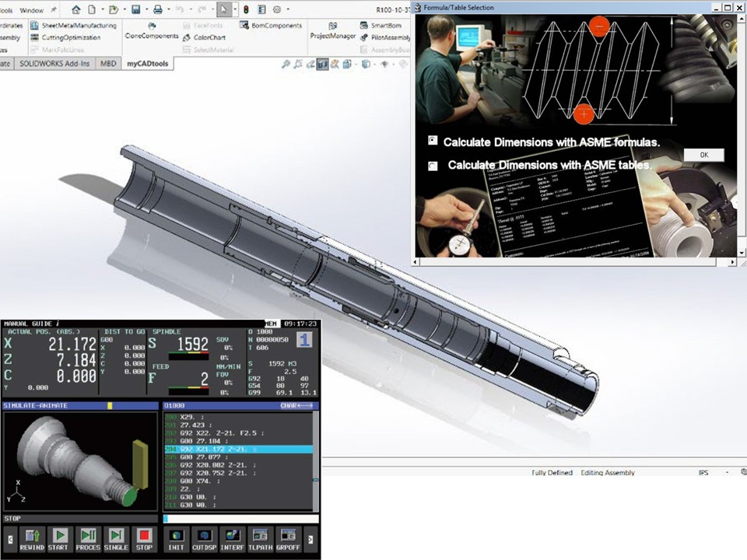Viewport: 747px width, 560px height.
Task: Page softkeys left with left arrow
Action: (x=10, y=540)
